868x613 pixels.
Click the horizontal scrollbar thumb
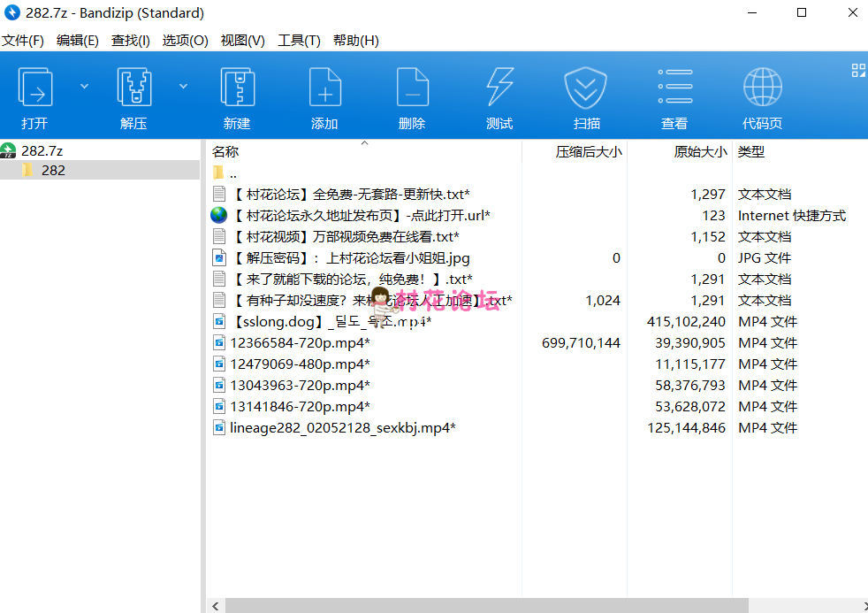click(x=486, y=606)
